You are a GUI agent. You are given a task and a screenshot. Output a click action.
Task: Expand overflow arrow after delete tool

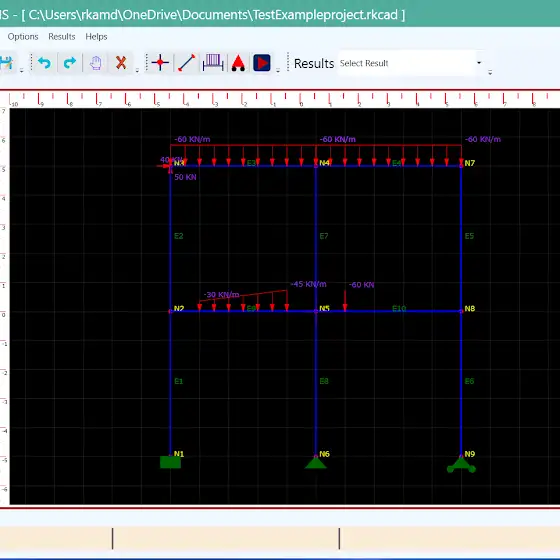137,70
